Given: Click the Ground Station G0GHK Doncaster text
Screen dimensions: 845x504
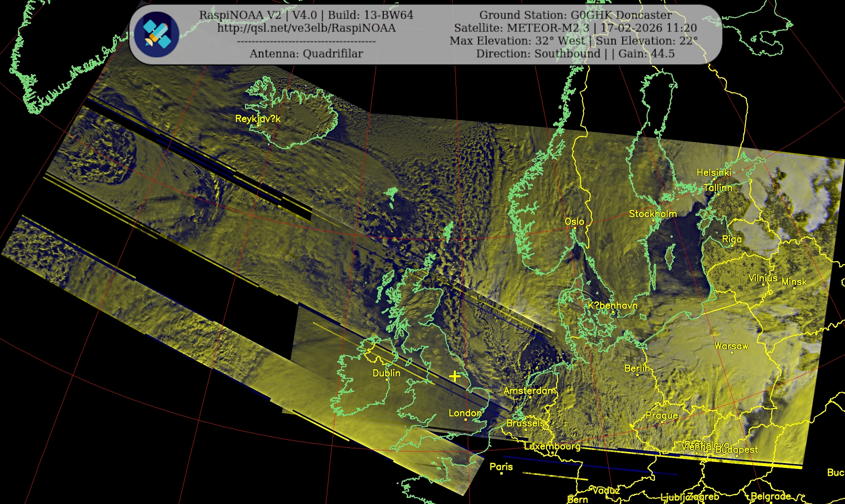Looking at the screenshot, I should pos(575,15).
